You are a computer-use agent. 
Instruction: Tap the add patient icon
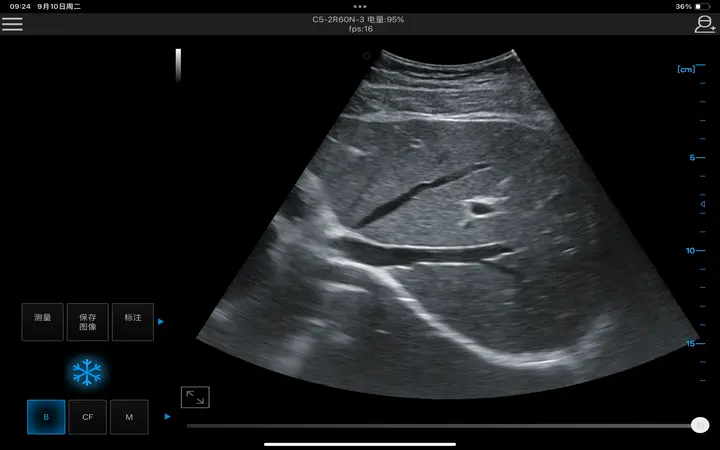705,24
